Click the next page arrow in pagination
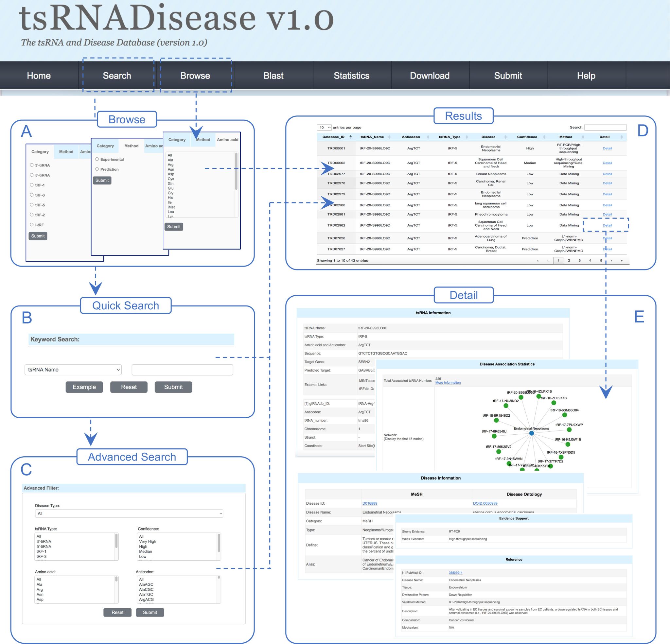The width and height of the screenshot is (670, 644). pos(611,260)
